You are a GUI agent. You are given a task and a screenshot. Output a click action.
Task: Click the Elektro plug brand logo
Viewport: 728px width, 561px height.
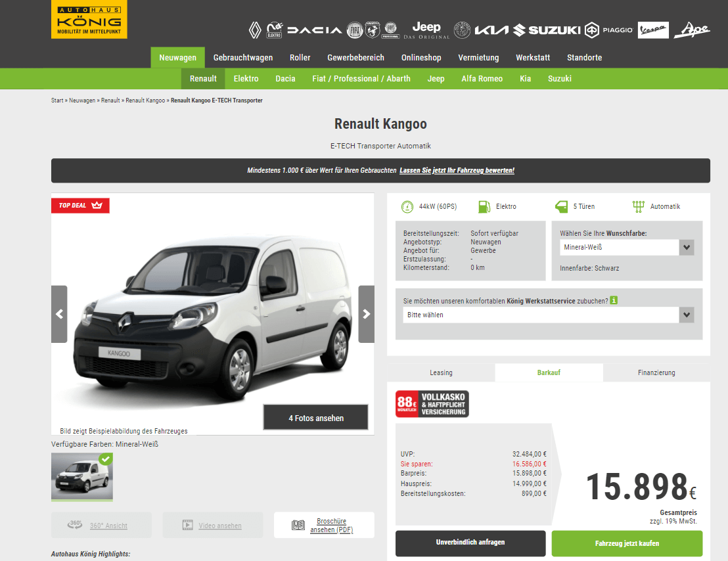point(275,30)
